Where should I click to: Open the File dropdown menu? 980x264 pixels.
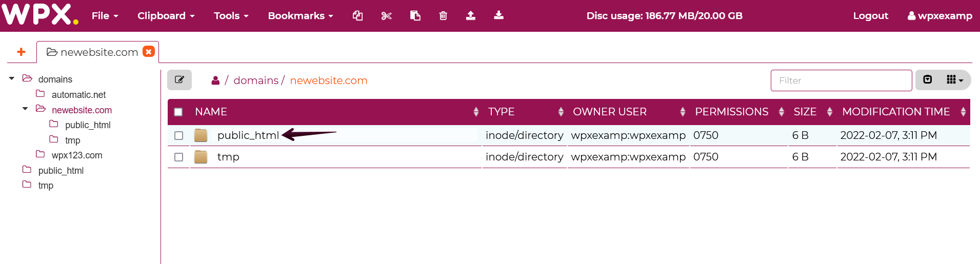(x=105, y=16)
